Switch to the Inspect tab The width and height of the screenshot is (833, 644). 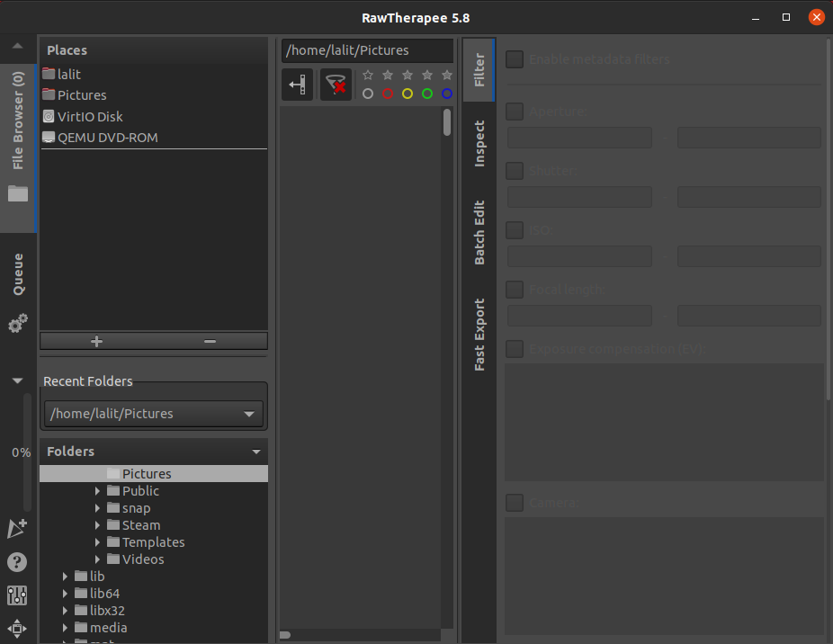(479, 143)
